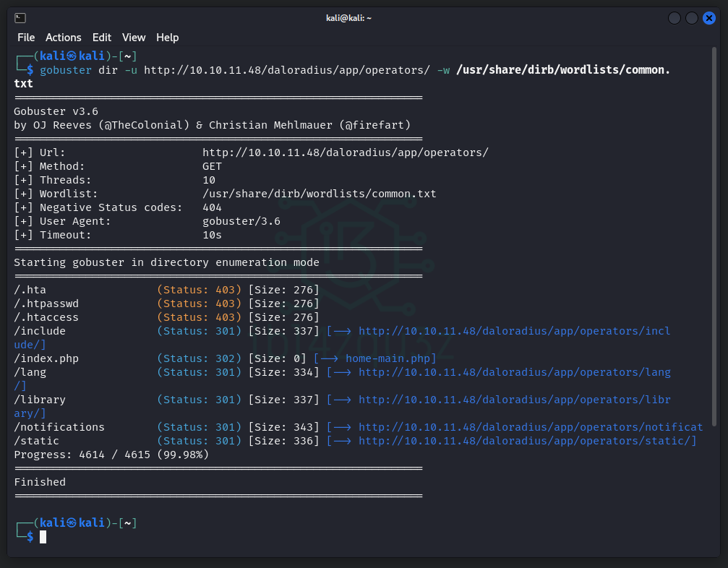Close the terminal with the blue X button
728x568 pixels.
709,18
